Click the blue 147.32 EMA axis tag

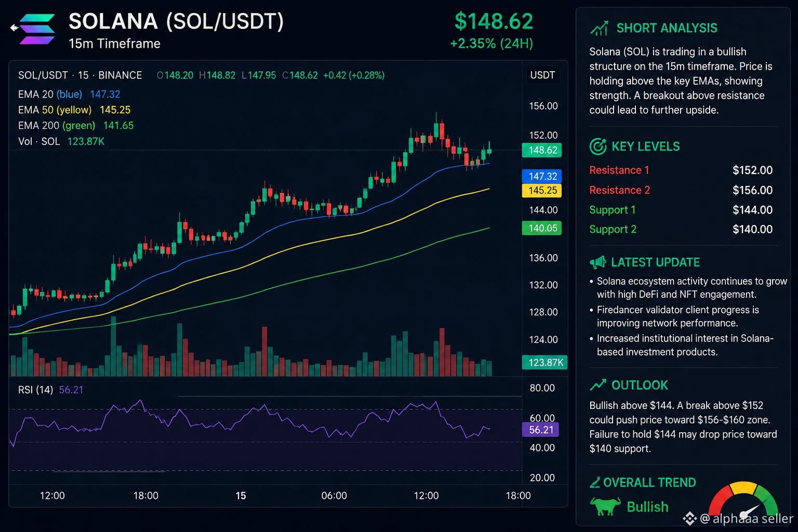coord(542,176)
